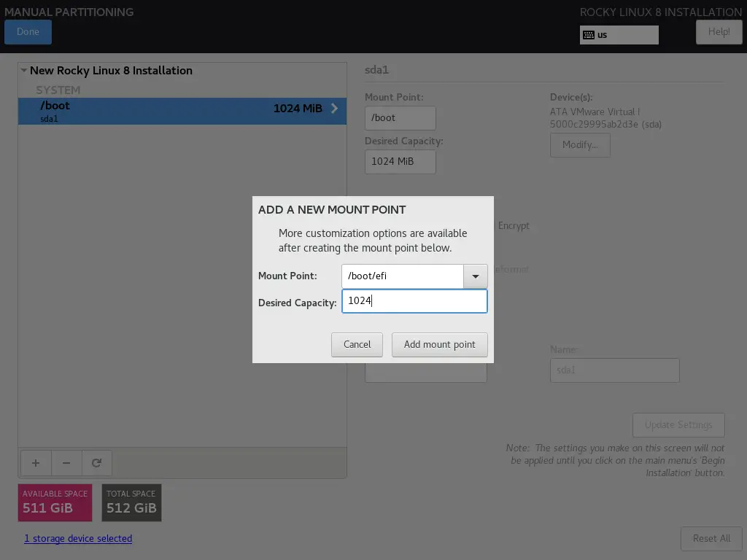The width and height of the screenshot is (747, 560).
Task: Open the Mount Point dropdown arrow in dialog
Action: (476, 276)
